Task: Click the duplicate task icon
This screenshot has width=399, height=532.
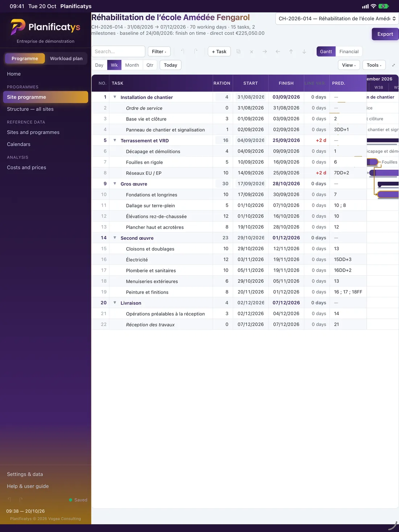Action: point(238,51)
